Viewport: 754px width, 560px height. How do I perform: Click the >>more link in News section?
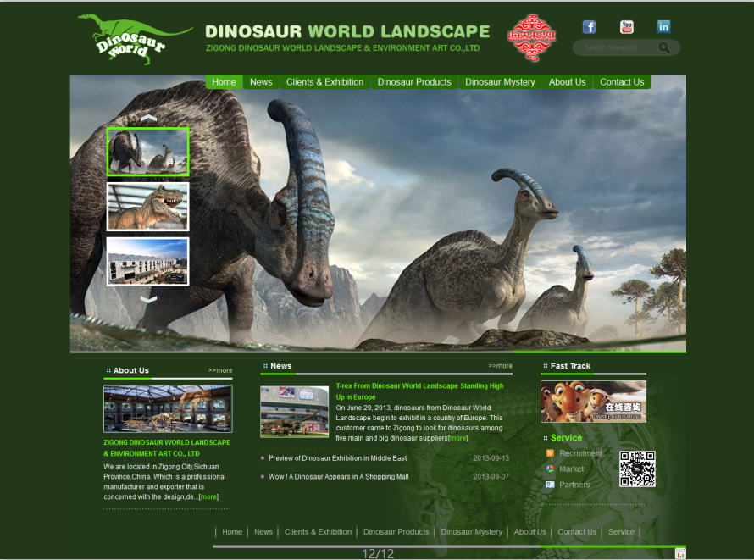(500, 366)
